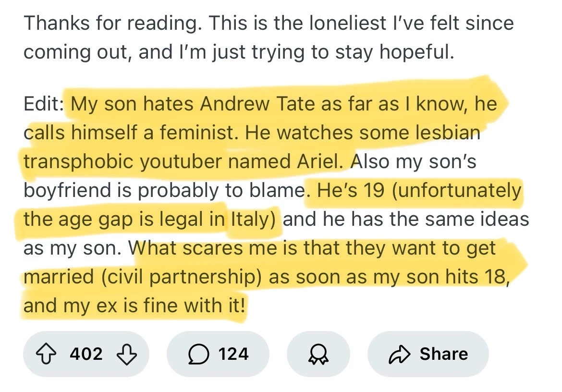Click the 124 comments count
The image size is (562, 392).
click(233, 354)
